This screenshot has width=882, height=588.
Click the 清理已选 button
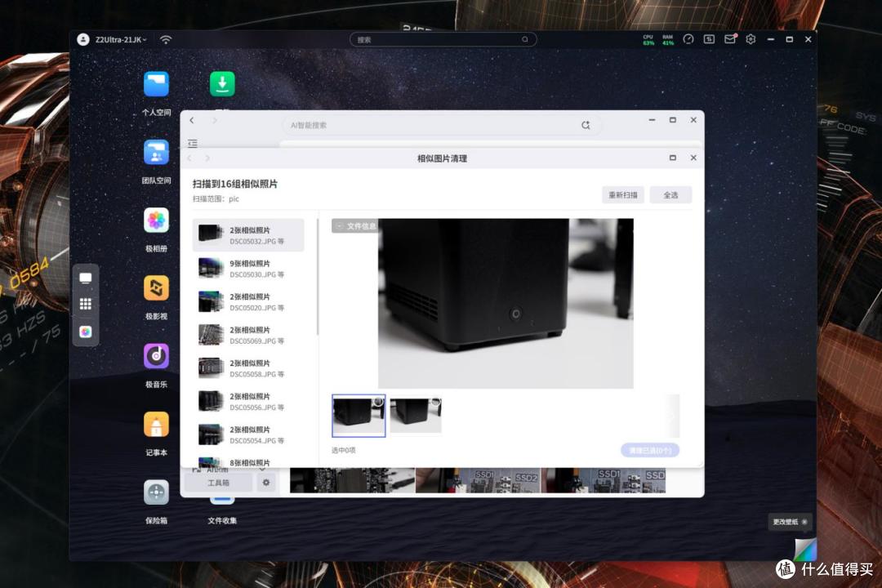click(650, 450)
